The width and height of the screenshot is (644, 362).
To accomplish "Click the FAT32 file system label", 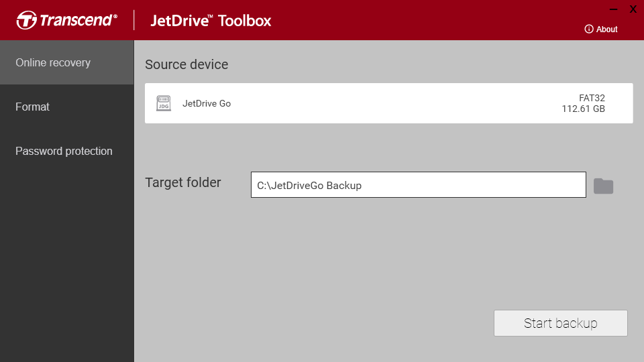I will tap(592, 98).
